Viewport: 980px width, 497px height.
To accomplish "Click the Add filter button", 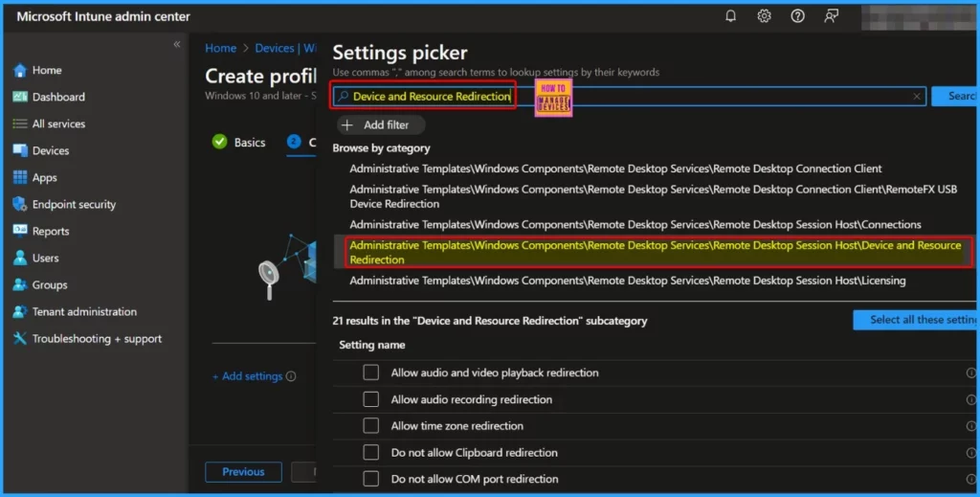I will [381, 125].
